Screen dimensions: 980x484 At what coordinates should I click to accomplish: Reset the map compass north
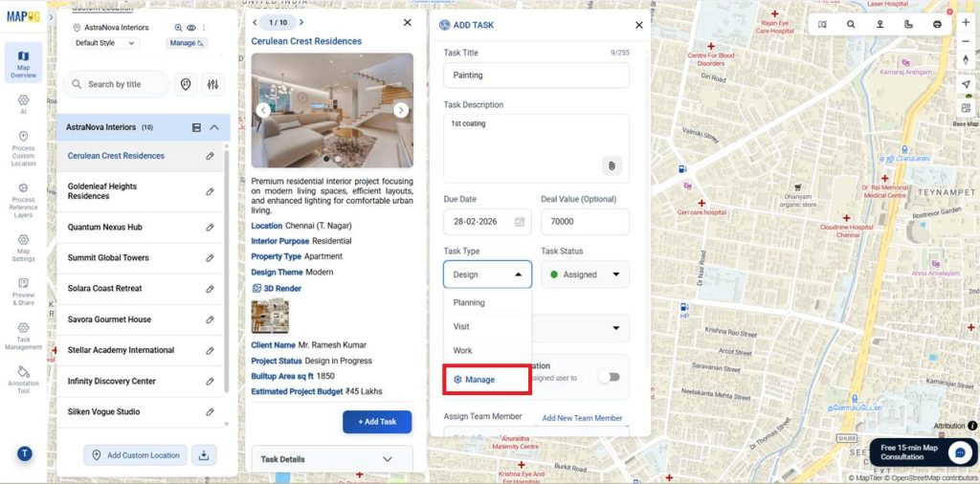[x=966, y=60]
